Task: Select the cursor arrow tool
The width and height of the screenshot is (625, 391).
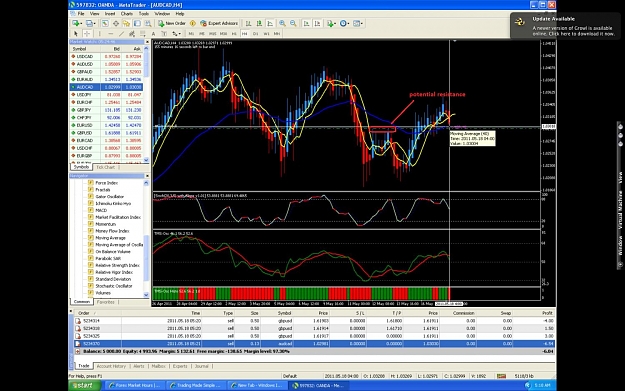Action: [x=75, y=34]
